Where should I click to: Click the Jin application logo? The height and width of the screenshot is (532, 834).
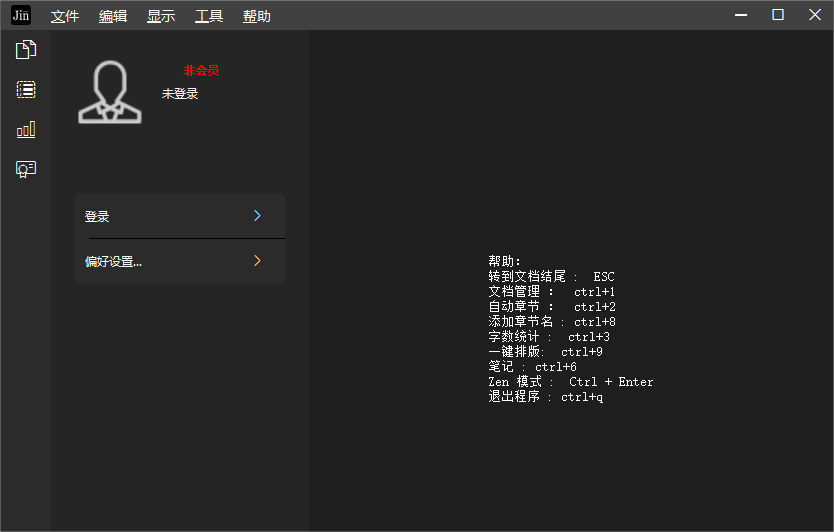point(21,15)
